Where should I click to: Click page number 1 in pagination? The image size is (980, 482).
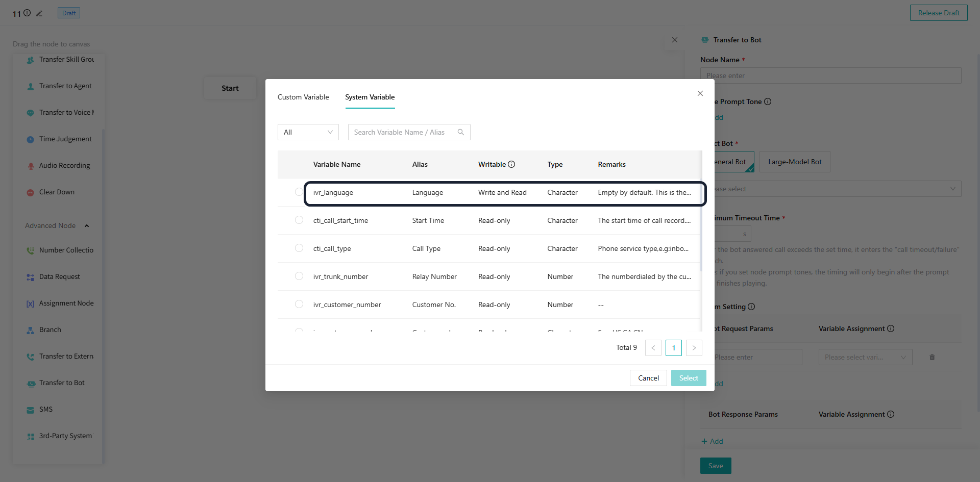674,348
